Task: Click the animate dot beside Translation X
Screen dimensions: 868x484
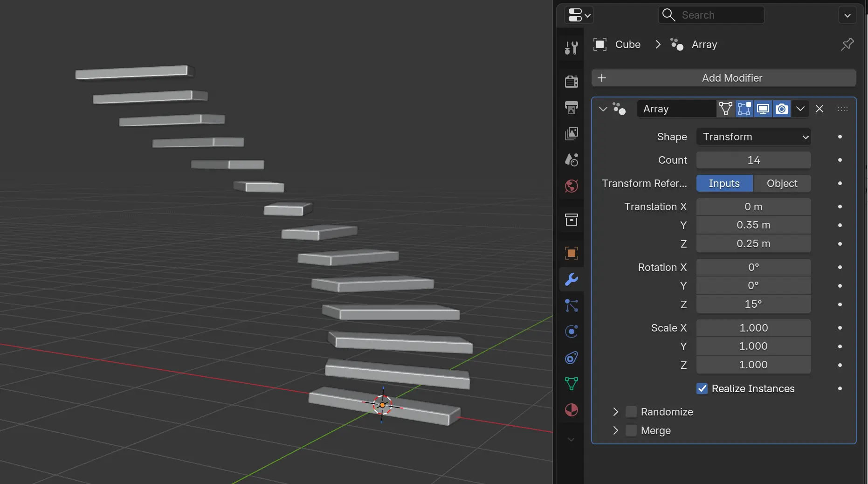Action: (840, 207)
